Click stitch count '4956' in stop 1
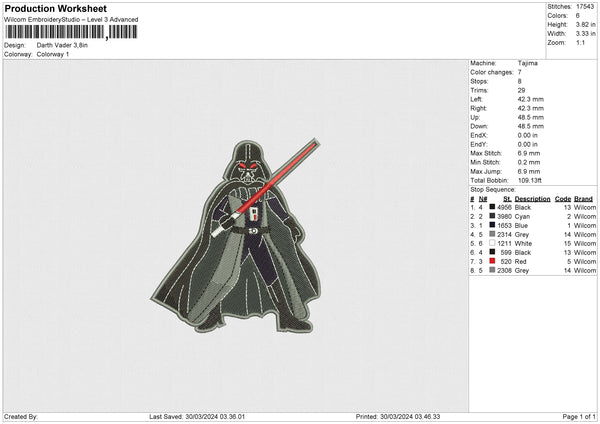The height and width of the screenshot is (424, 600). [504, 207]
